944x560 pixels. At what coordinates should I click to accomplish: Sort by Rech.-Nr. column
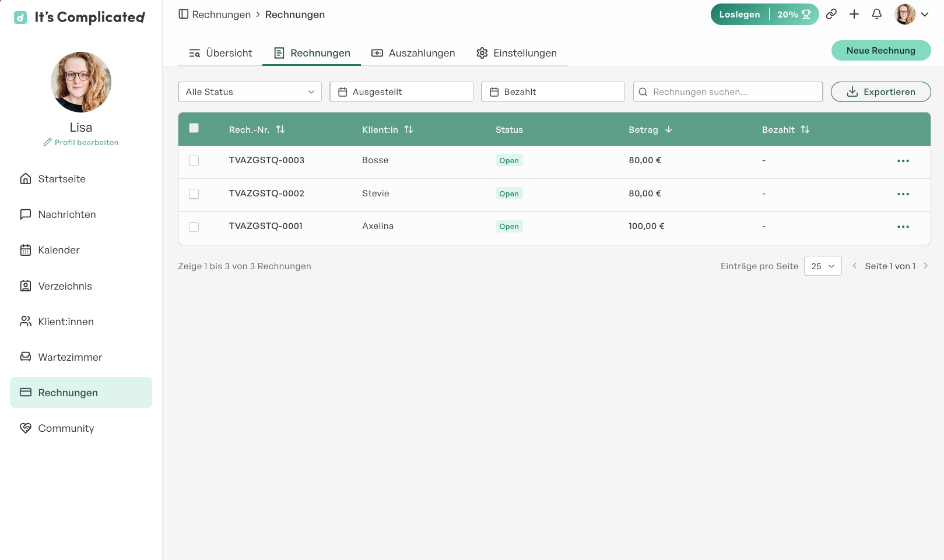click(257, 130)
